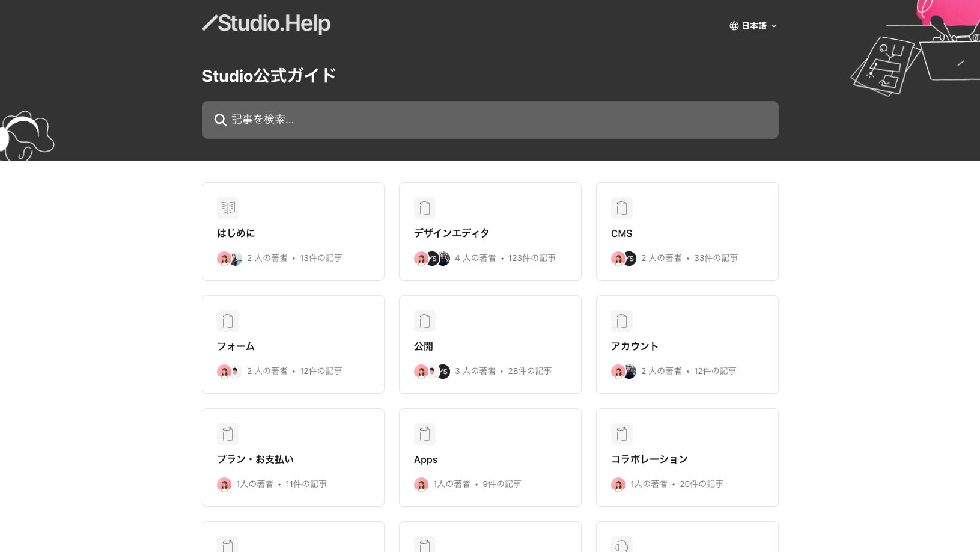Viewport: 980px width, 552px height.
Task: Click the globe icon beside 日本語
Action: coord(734,26)
